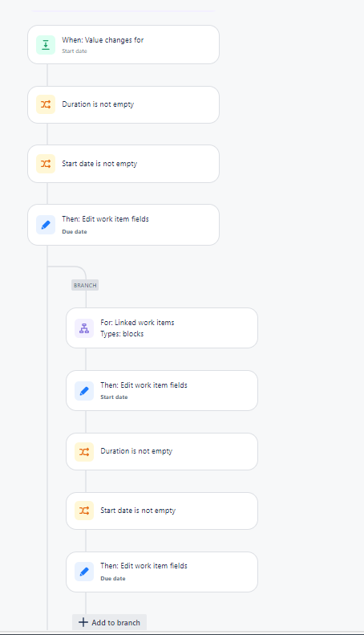The height and width of the screenshot is (635, 364).
Task: Click the BRANCH label tag
Action: pyautogui.click(x=85, y=285)
